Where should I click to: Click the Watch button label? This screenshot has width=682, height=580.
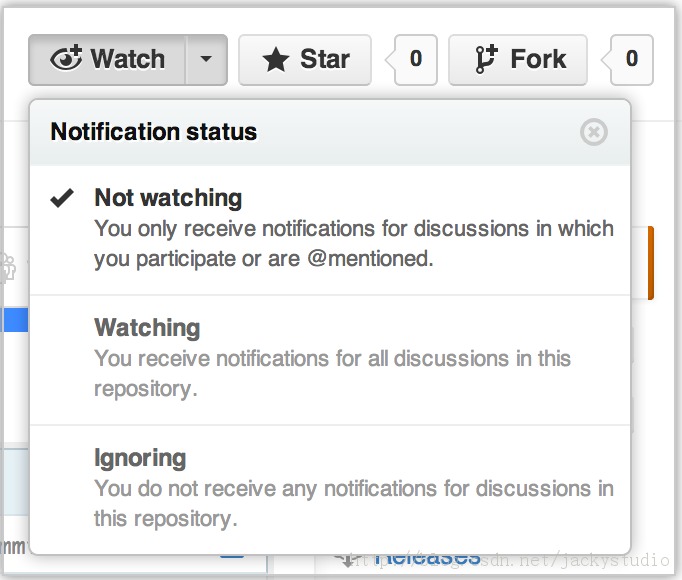click(x=128, y=59)
